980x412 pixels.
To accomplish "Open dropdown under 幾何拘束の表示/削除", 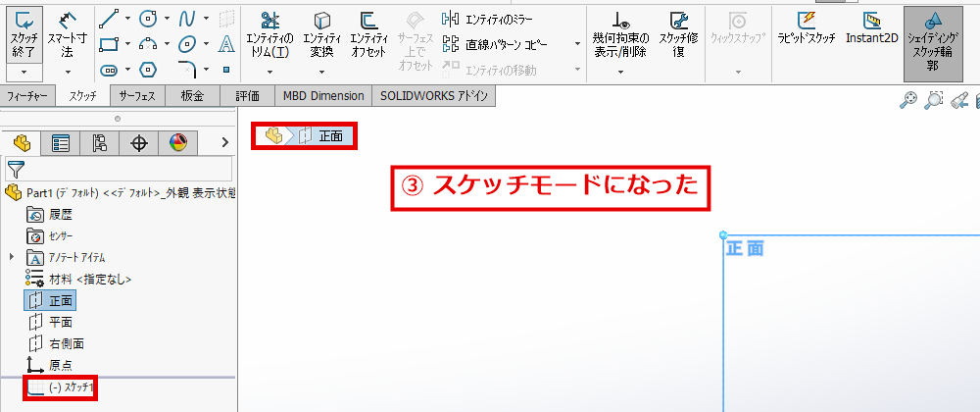I will (620, 72).
